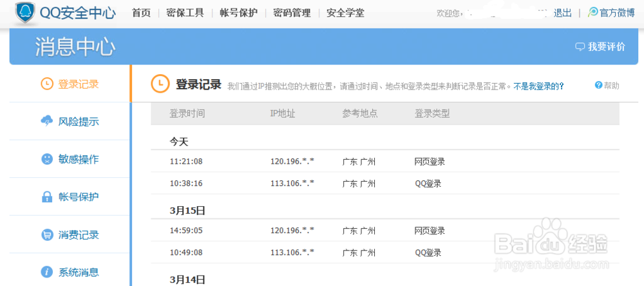644x286 pixels.
Task: Click 网页登录 in the 14:59:05 row
Action: [430, 231]
